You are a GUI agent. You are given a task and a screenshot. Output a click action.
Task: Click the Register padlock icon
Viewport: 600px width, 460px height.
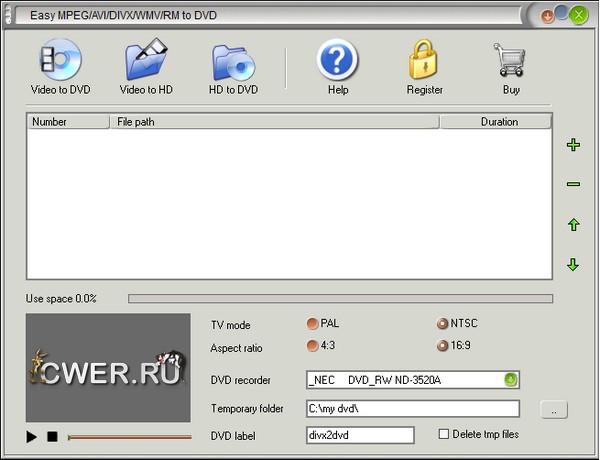point(424,62)
